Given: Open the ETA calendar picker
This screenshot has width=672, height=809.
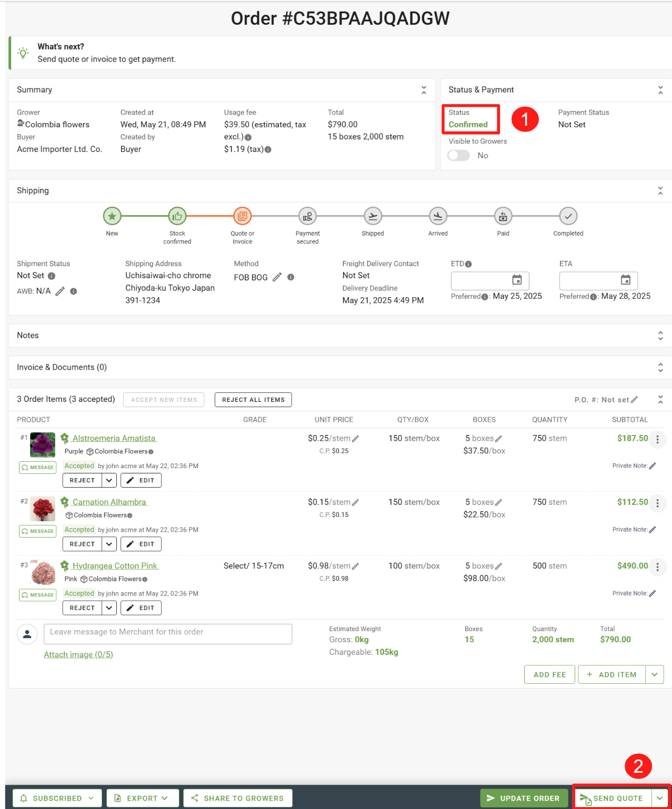Looking at the screenshot, I should coord(625,280).
